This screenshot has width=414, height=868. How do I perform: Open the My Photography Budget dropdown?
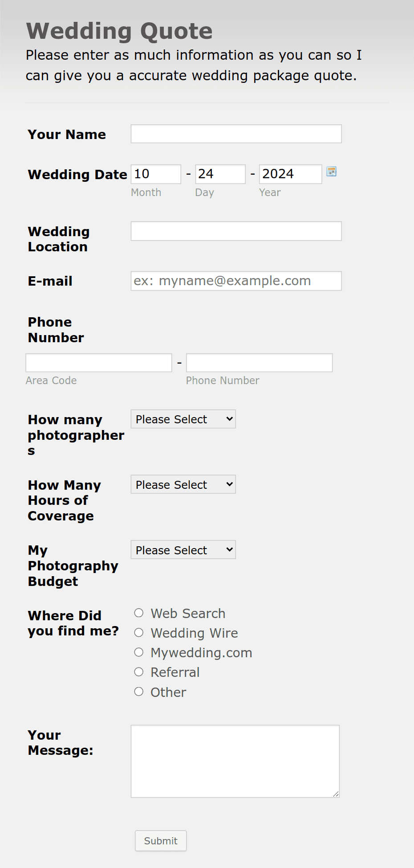click(x=183, y=550)
